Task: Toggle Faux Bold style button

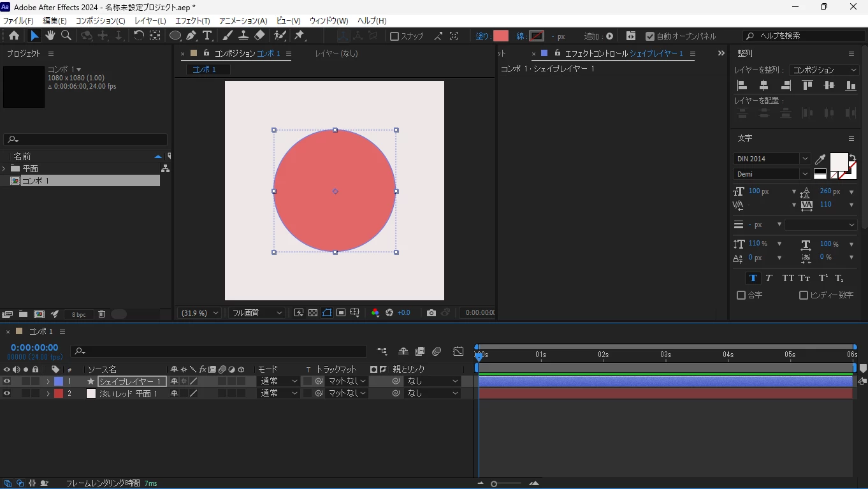Action: point(753,278)
